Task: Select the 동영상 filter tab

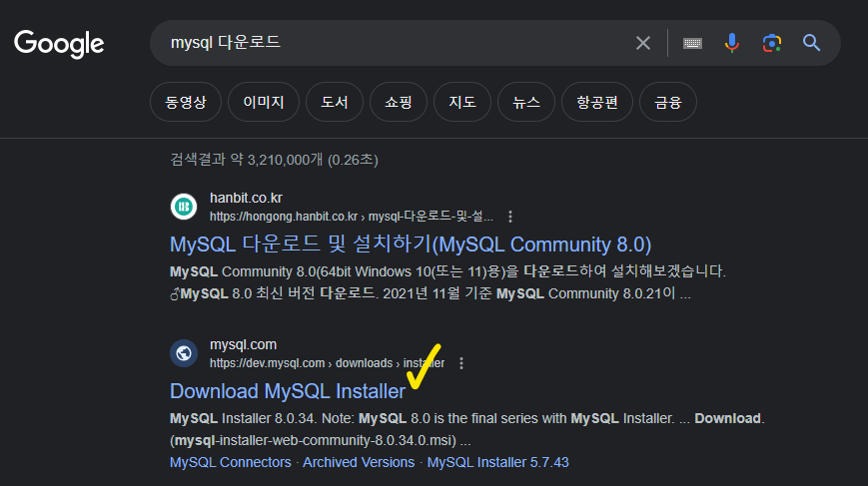Action: 186,102
